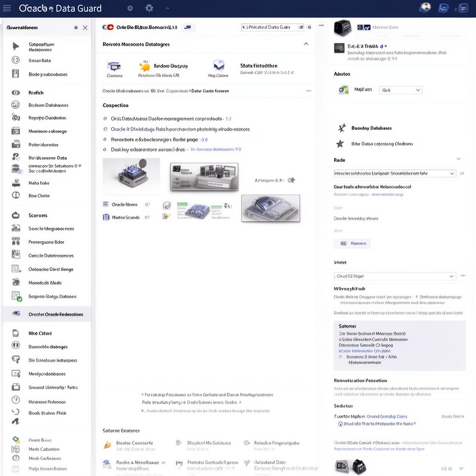Select 'Rotoriduredas' in the sidebar

[x=43, y=145]
